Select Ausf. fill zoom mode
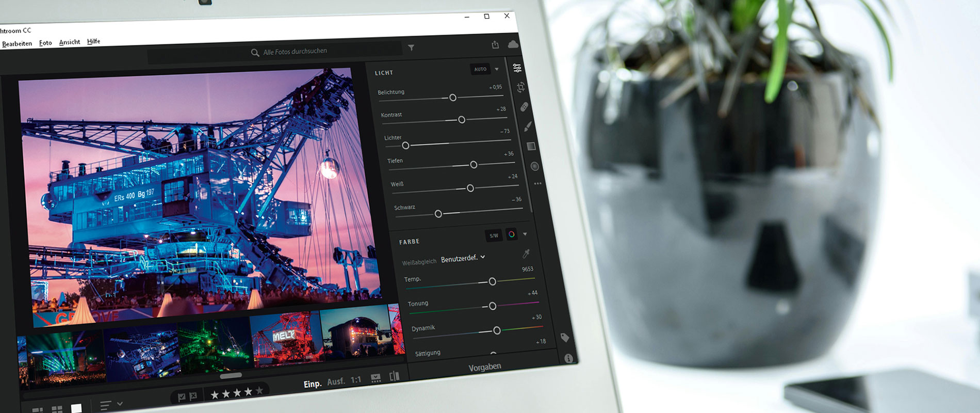980x413 pixels. coord(336,382)
